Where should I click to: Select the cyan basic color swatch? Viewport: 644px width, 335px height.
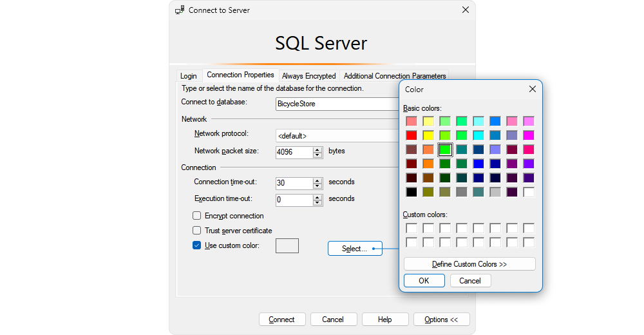click(478, 135)
